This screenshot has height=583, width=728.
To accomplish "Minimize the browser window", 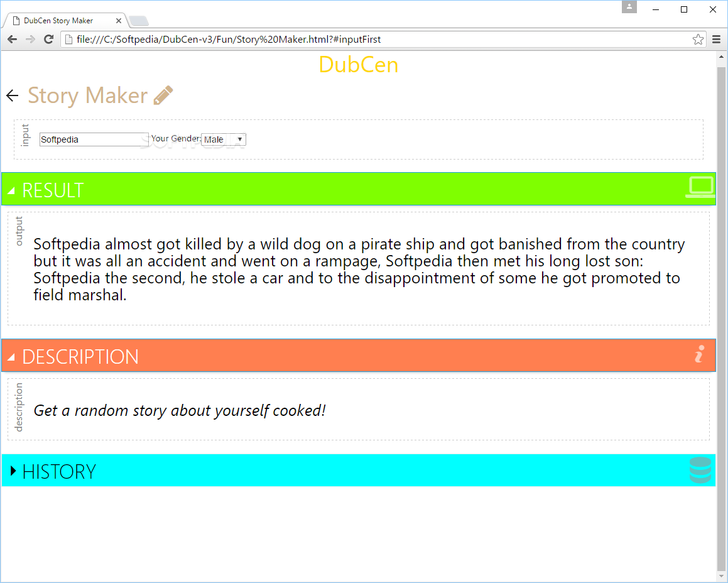I will [x=656, y=9].
